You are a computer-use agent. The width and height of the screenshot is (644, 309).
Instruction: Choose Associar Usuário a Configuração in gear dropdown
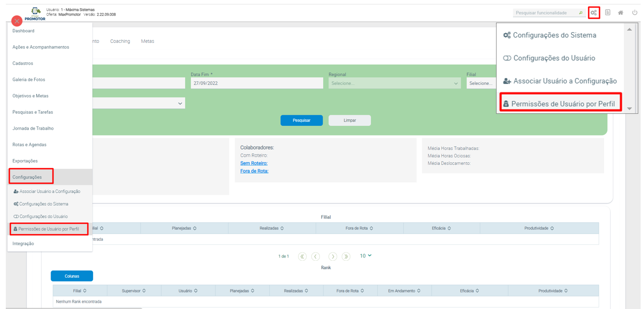560,81
